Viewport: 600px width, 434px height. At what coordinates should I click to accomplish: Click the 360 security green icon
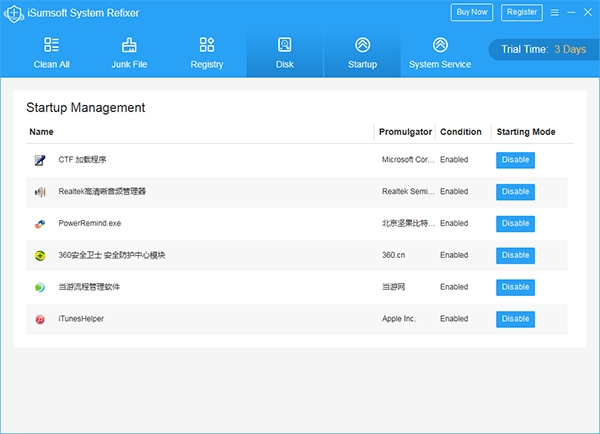click(40, 255)
